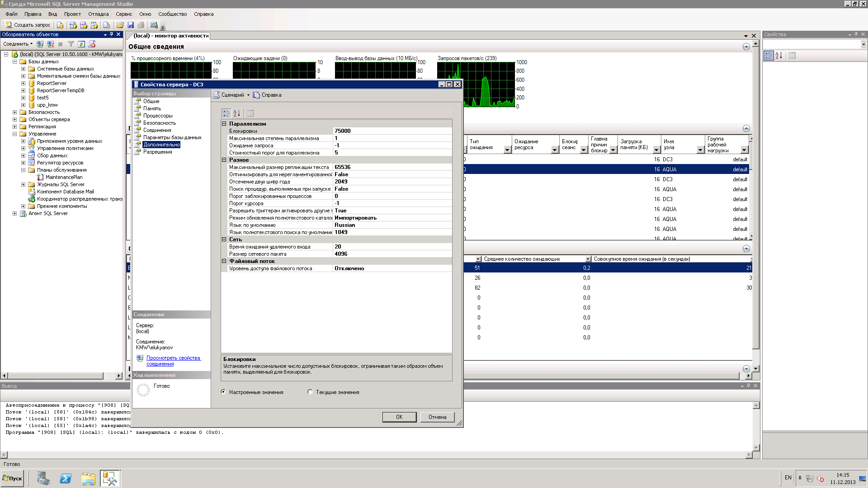Open Имя узла column filter dropdown

(x=700, y=150)
